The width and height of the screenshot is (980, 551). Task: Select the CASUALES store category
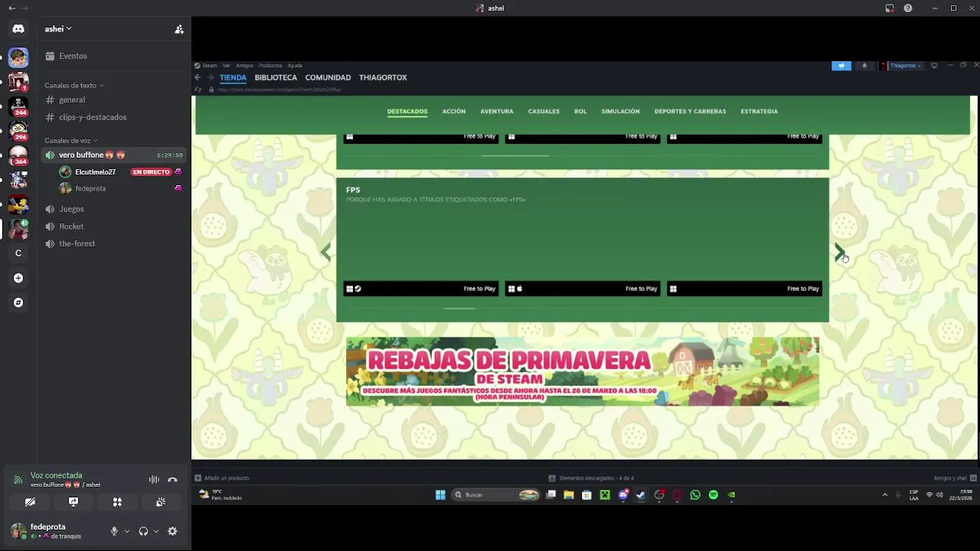pyautogui.click(x=544, y=111)
